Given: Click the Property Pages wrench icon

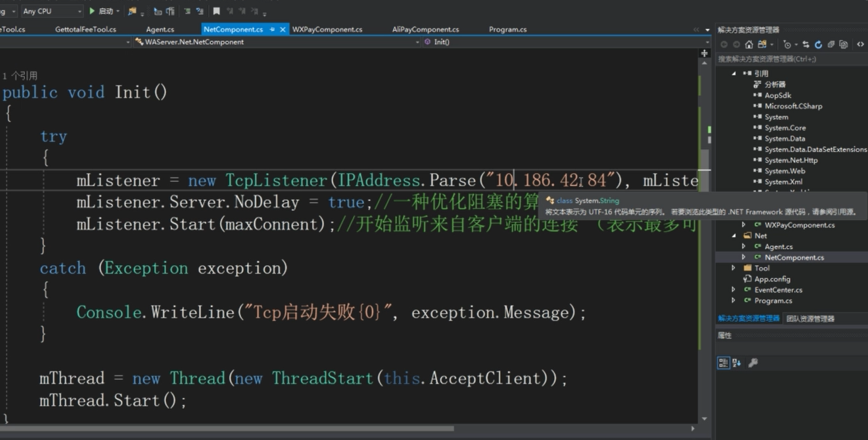Looking at the screenshot, I should tap(753, 363).
